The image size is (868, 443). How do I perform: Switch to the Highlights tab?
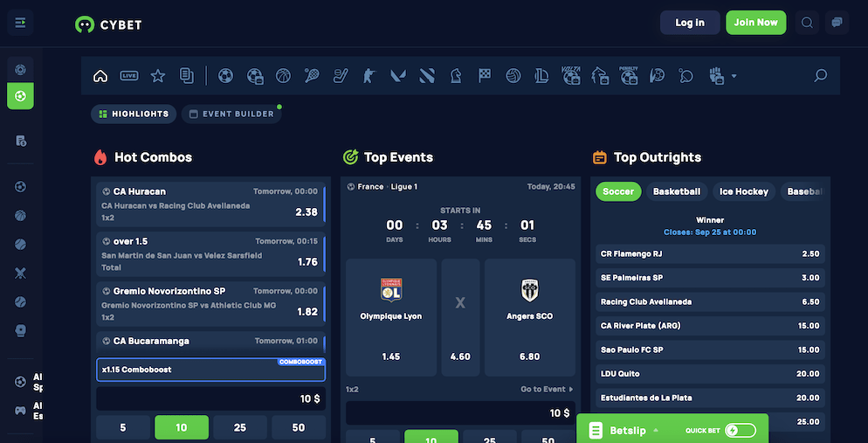[134, 114]
